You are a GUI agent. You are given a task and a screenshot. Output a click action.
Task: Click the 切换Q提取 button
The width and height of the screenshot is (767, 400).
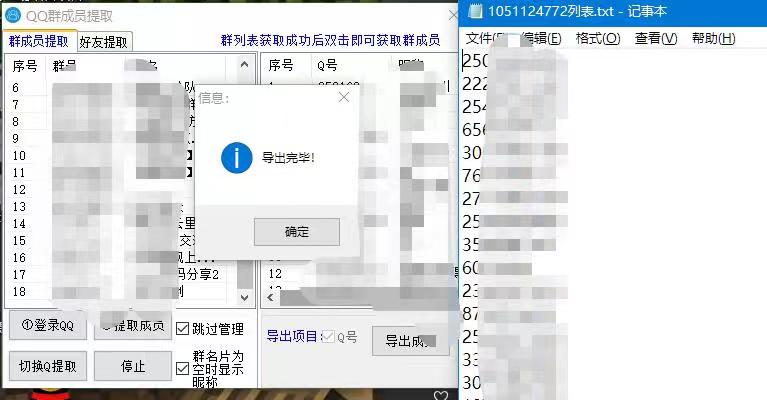click(48, 366)
